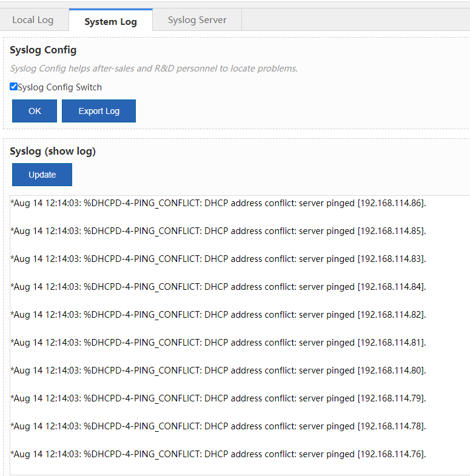Open the Syslog Server tab
The width and height of the screenshot is (470, 476).
click(x=197, y=20)
